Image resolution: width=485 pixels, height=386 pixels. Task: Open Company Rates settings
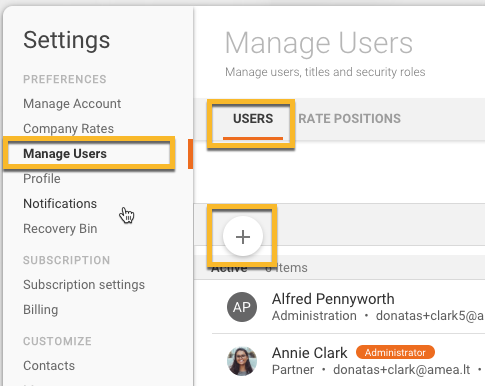(68, 129)
